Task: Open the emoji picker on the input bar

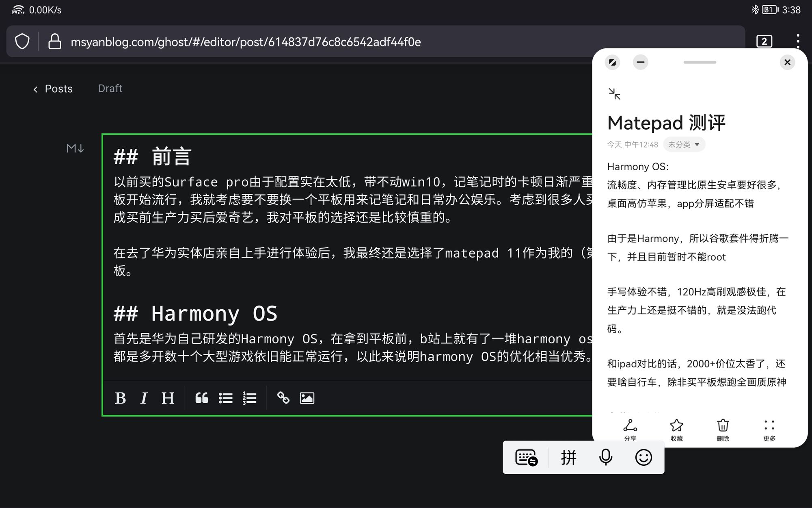Action: click(x=644, y=458)
